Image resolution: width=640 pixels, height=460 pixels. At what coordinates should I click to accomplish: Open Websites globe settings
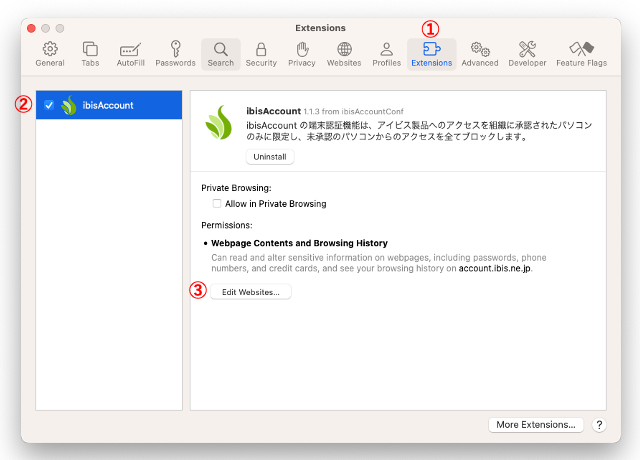click(x=344, y=53)
